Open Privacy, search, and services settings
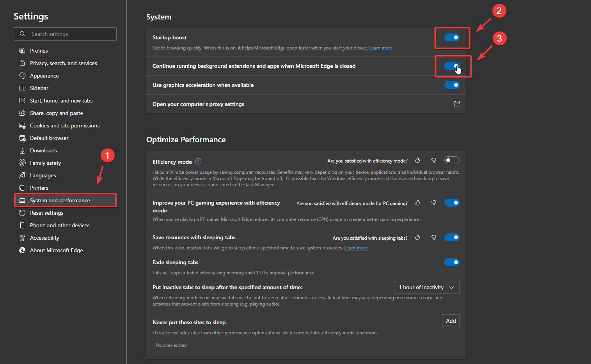The image size is (591, 364). click(63, 63)
